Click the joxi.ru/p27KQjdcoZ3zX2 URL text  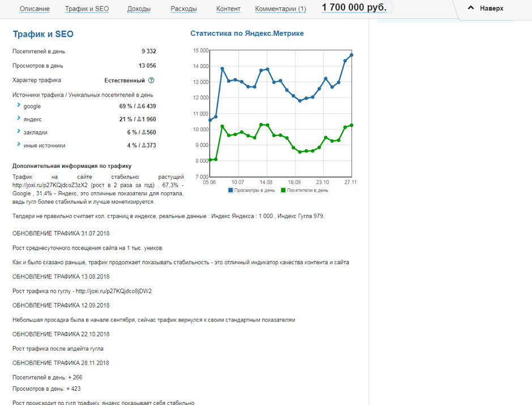[x=50, y=185]
